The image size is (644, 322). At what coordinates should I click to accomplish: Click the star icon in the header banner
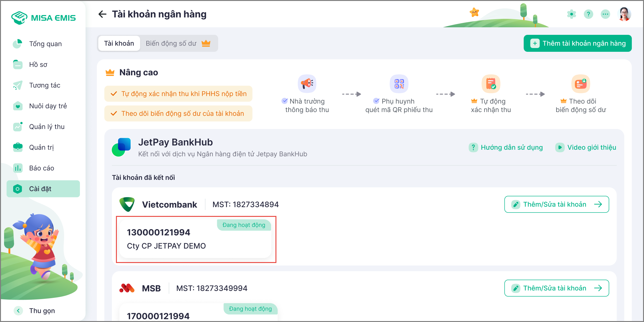[474, 12]
